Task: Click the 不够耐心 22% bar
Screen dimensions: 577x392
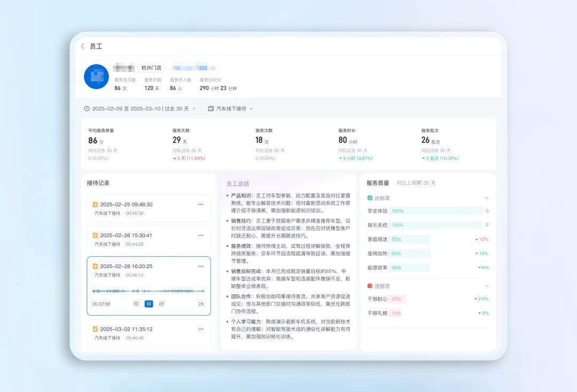Action: [397, 299]
